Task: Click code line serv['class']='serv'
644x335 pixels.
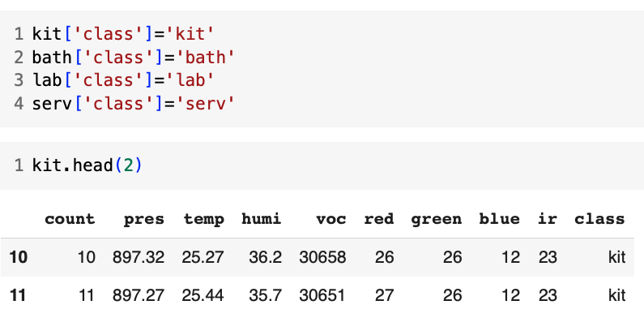Action: click(134, 104)
